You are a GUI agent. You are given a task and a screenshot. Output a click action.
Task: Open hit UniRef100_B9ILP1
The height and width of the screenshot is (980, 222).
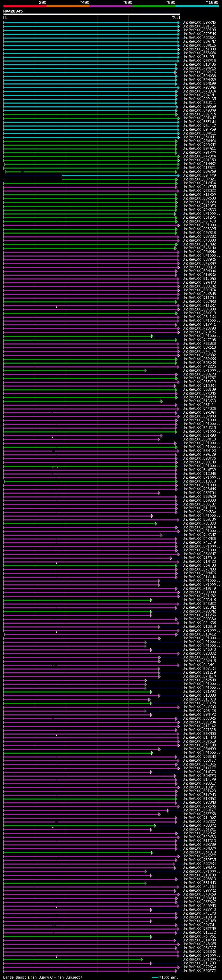pyautogui.click(x=199, y=26)
